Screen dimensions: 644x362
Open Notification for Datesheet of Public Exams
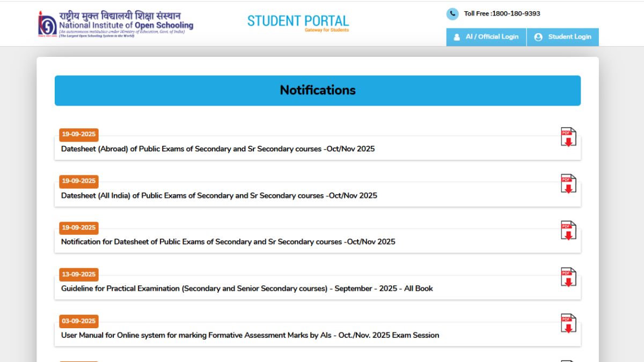(x=228, y=242)
